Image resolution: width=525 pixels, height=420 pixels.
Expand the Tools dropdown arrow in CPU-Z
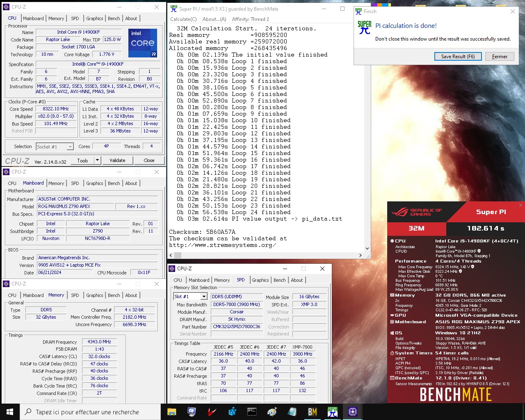[97, 160]
